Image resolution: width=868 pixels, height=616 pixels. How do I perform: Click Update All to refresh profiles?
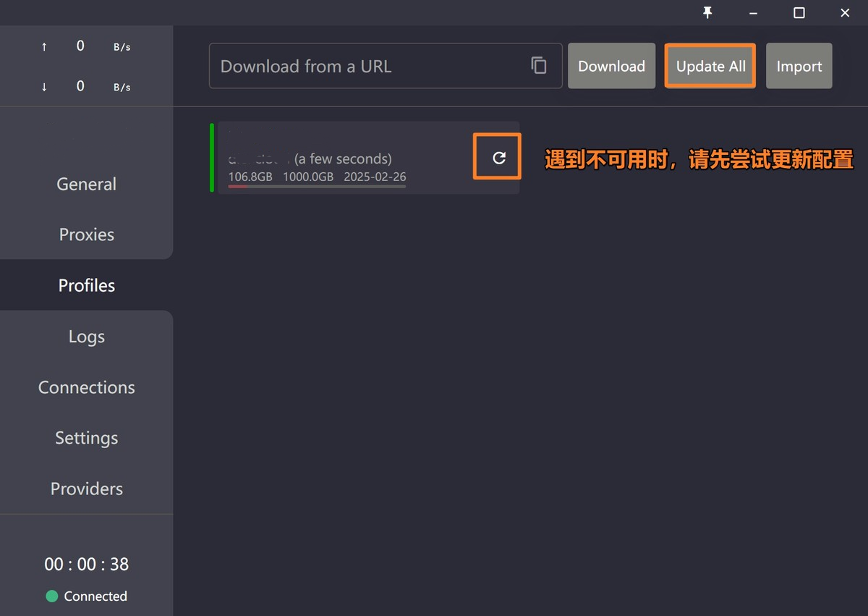(x=710, y=65)
